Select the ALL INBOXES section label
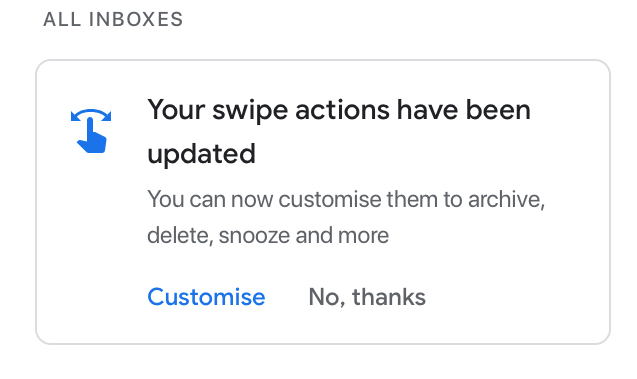This screenshot has width=637, height=379. tap(113, 19)
